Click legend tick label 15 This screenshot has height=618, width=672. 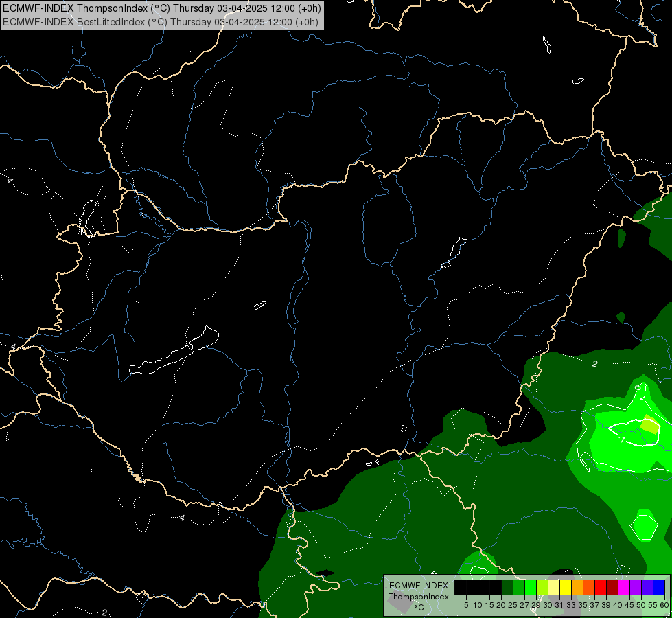pos(489,605)
